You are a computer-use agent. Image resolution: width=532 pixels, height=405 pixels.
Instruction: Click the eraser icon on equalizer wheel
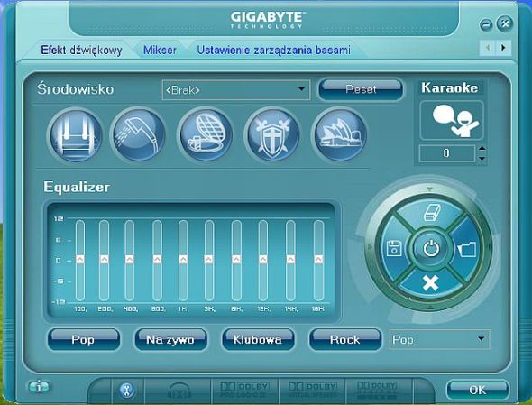coord(432,213)
